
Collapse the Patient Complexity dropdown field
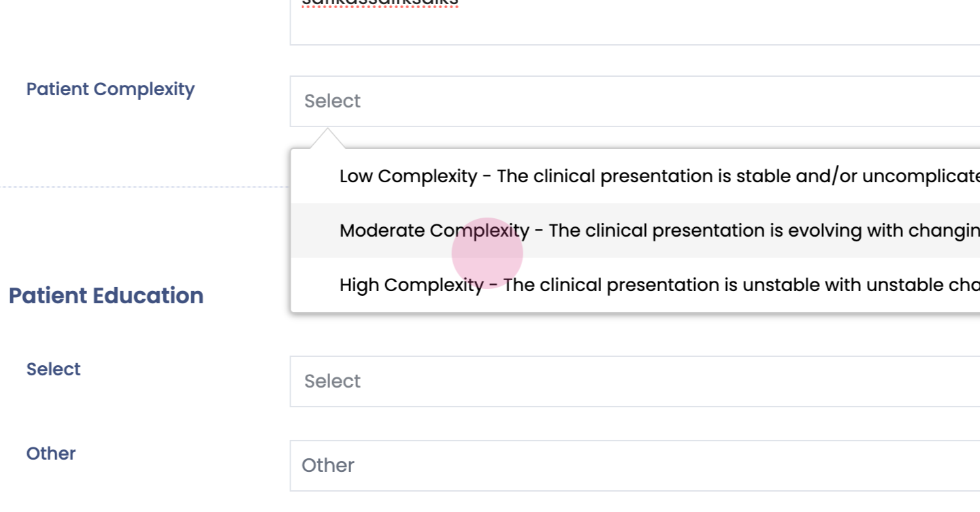tap(633, 101)
